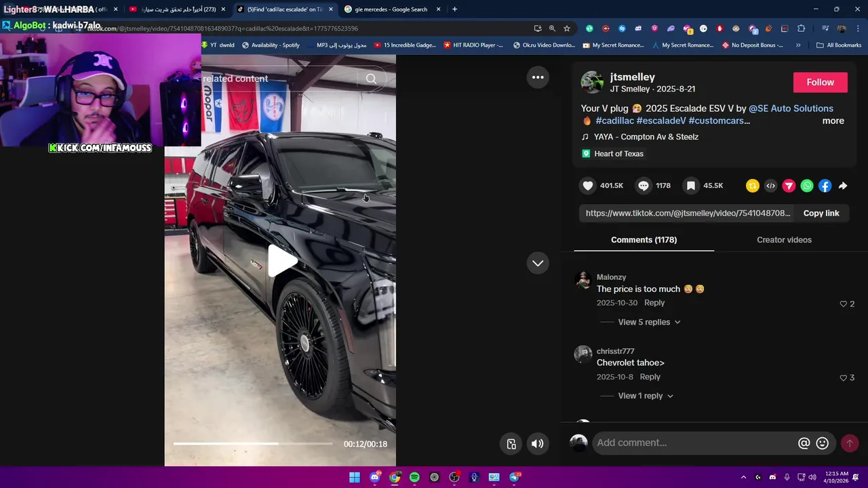Open comments via the speech bubble icon

(x=644, y=186)
